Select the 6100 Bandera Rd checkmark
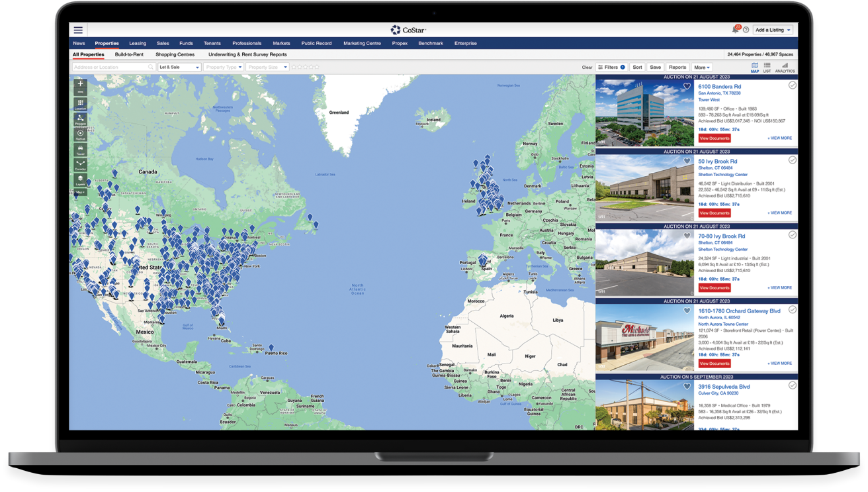 [x=792, y=85]
